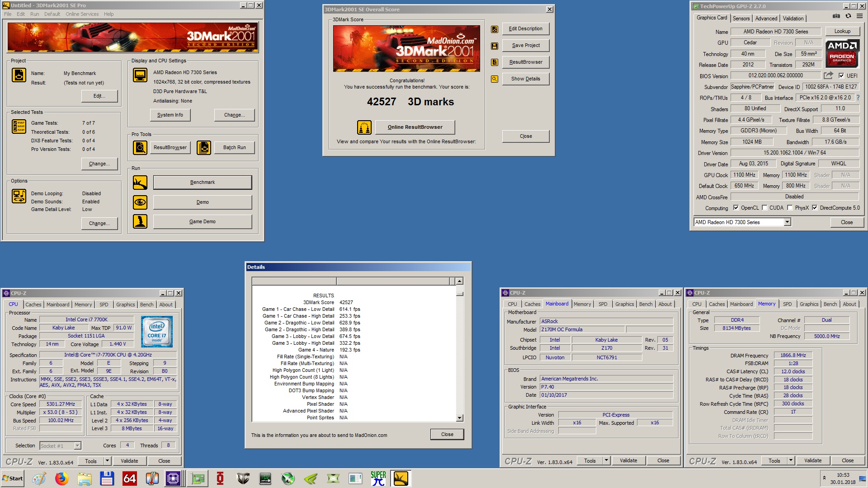Click the GPU-Z refresh icon
The width and height of the screenshot is (868, 488).
[x=849, y=16]
